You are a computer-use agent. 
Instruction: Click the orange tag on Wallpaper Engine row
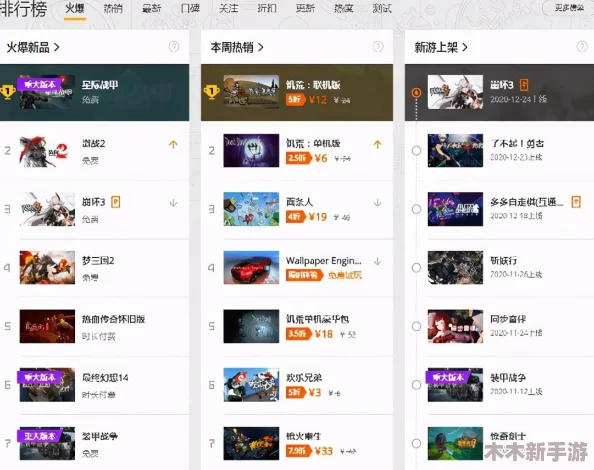304,275
